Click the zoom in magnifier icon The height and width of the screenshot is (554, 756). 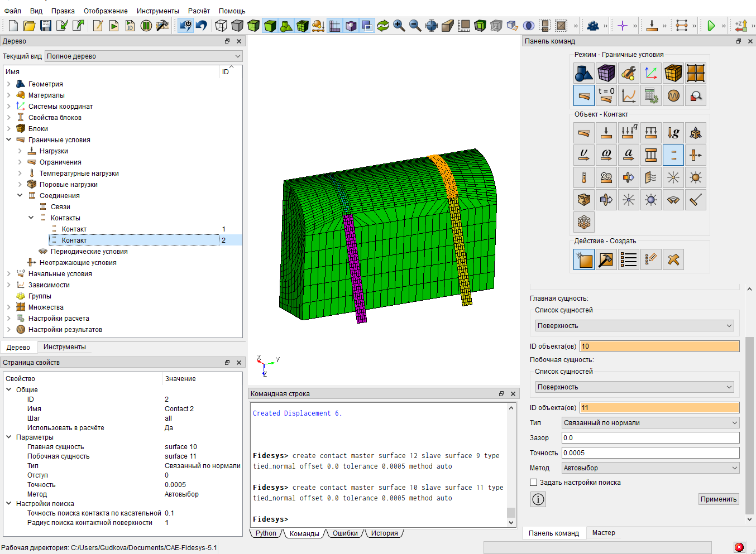tap(399, 26)
